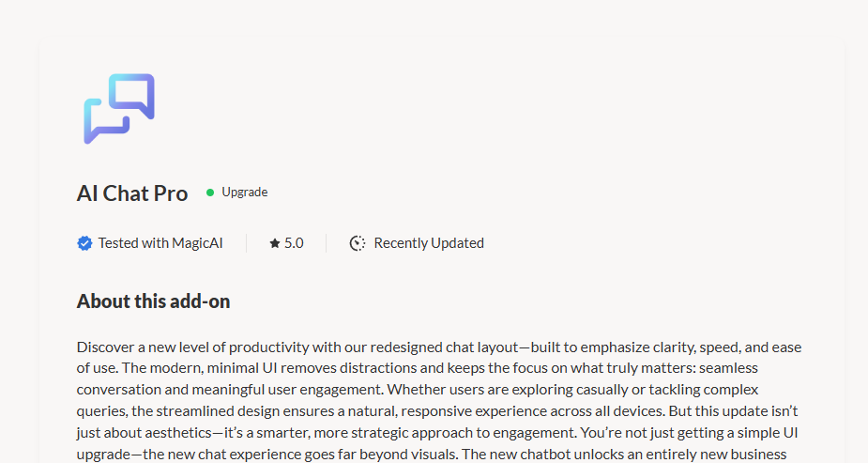This screenshot has width=868, height=463.
Task: Click the star rating icon
Action: [x=275, y=243]
